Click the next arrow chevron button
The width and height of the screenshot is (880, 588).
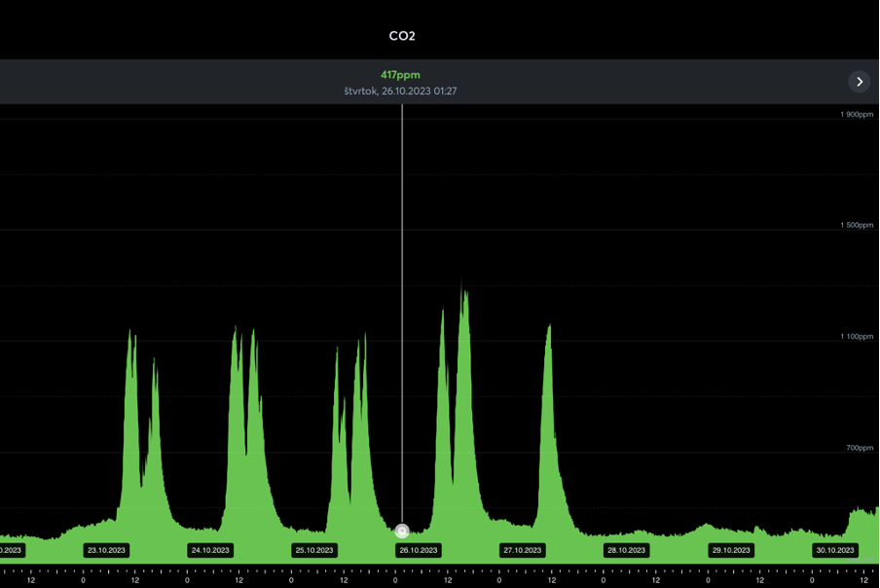[859, 82]
